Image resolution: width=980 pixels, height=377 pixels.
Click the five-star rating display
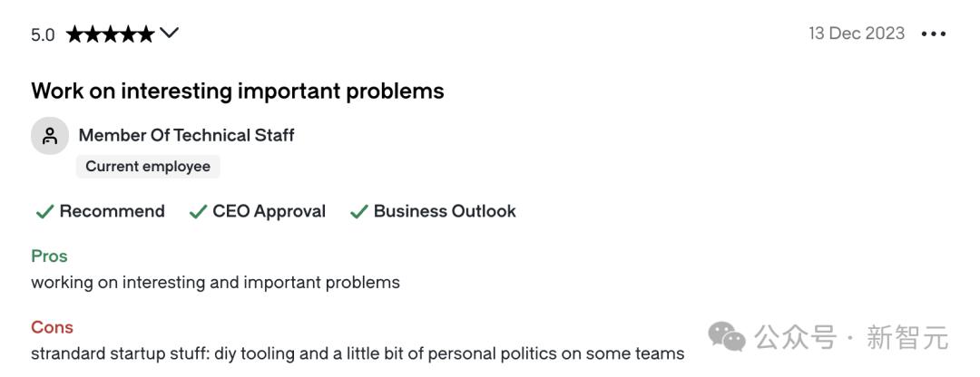click(x=110, y=34)
